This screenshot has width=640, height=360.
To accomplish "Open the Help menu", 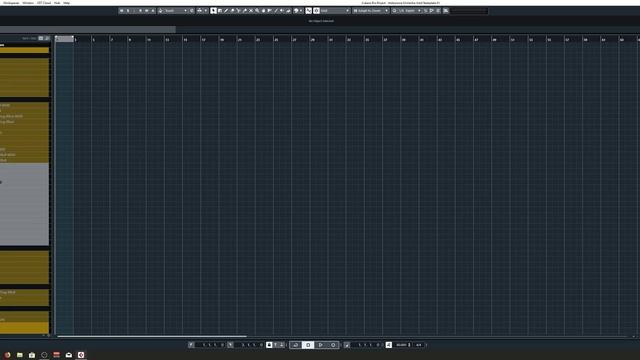I will [x=67, y=3].
